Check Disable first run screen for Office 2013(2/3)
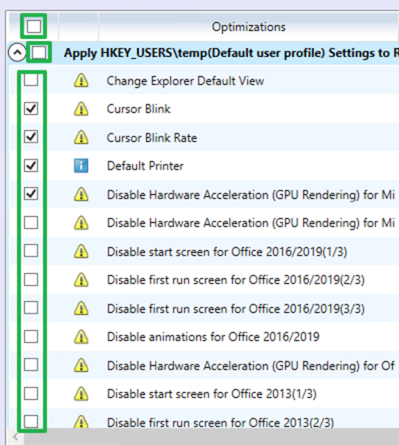399x445 pixels. (x=31, y=421)
